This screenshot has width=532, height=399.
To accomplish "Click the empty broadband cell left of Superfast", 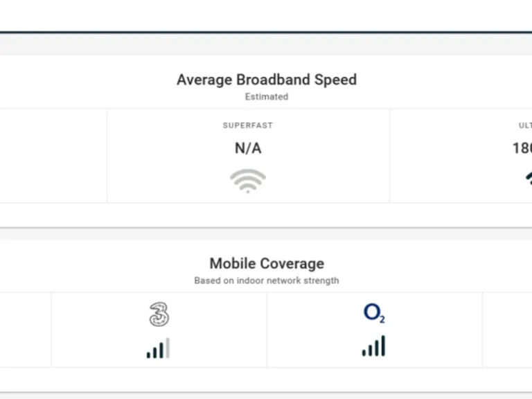I will click(53, 156).
